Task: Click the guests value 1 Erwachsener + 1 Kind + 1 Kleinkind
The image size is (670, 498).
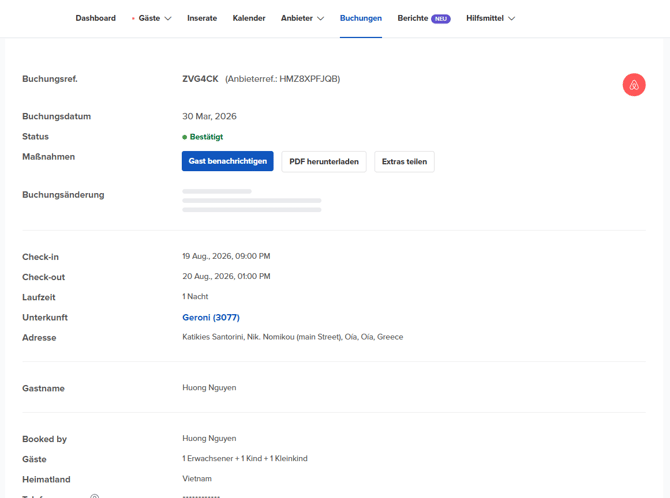Action: [x=245, y=458]
